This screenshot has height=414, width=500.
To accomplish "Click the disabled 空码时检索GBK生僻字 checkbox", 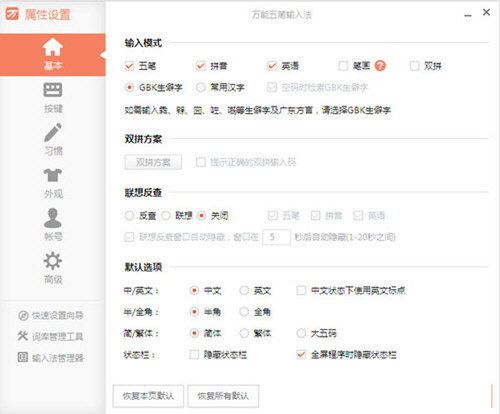I will point(272,87).
